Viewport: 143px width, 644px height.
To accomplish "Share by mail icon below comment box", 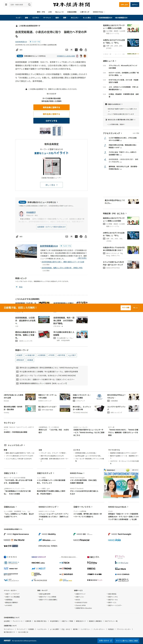I will [67, 237].
